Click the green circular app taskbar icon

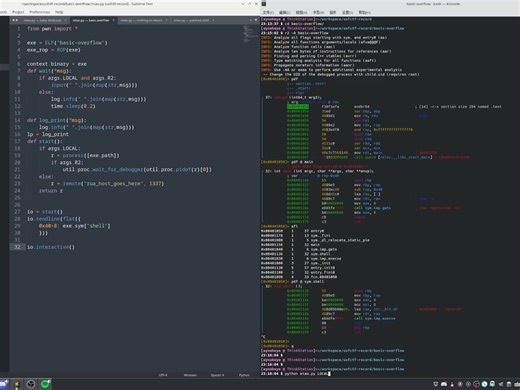point(45,384)
